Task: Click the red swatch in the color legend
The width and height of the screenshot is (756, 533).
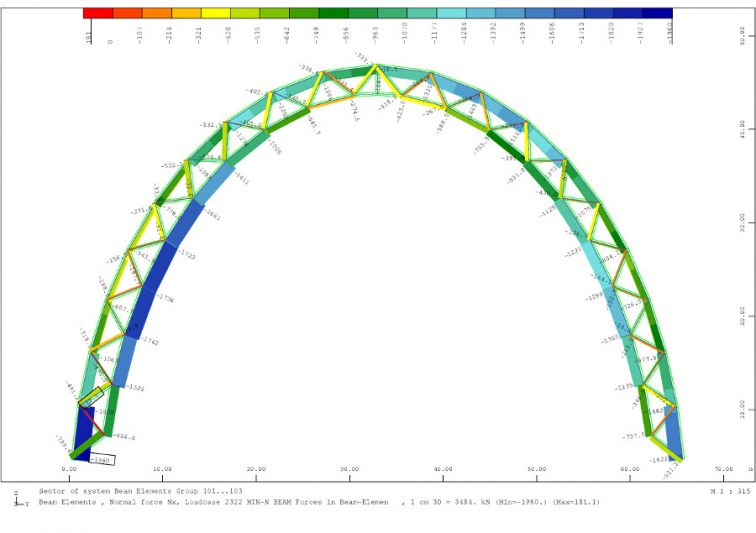Action: tap(97, 13)
